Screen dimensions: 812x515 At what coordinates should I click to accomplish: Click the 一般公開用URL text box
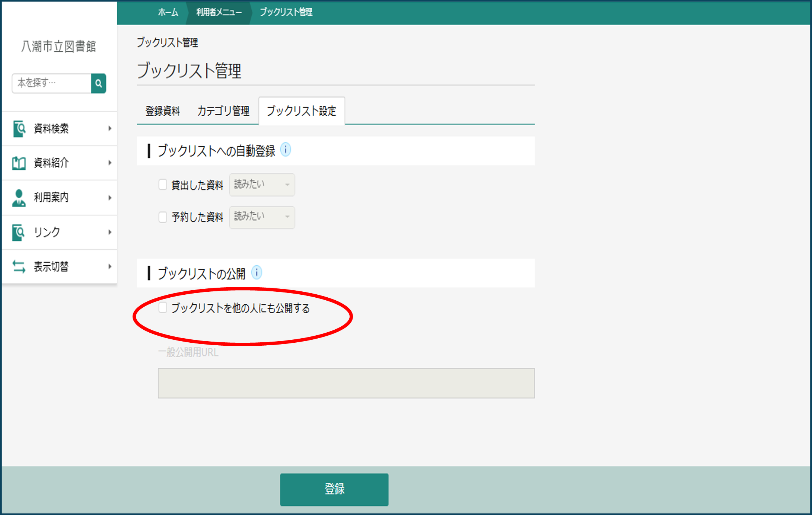346,383
